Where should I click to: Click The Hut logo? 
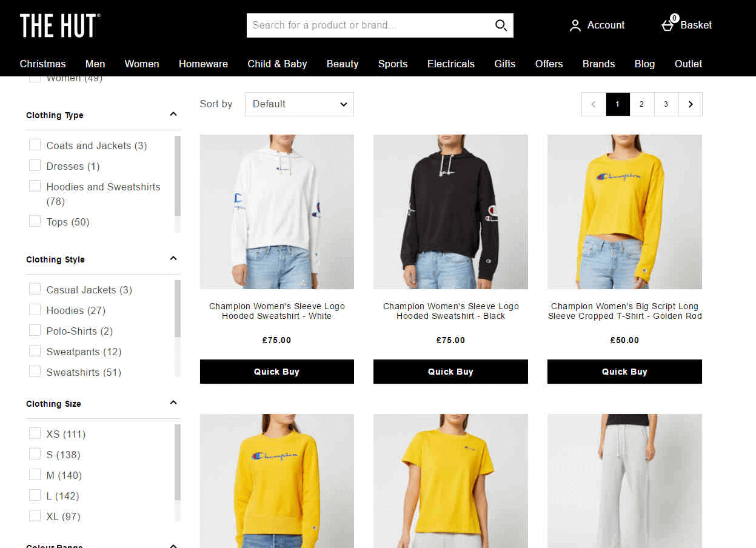click(x=60, y=25)
